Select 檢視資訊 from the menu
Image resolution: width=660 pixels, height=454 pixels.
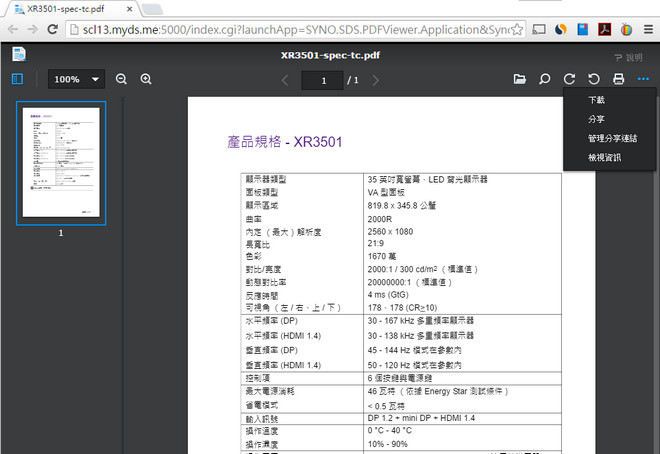pyautogui.click(x=604, y=157)
